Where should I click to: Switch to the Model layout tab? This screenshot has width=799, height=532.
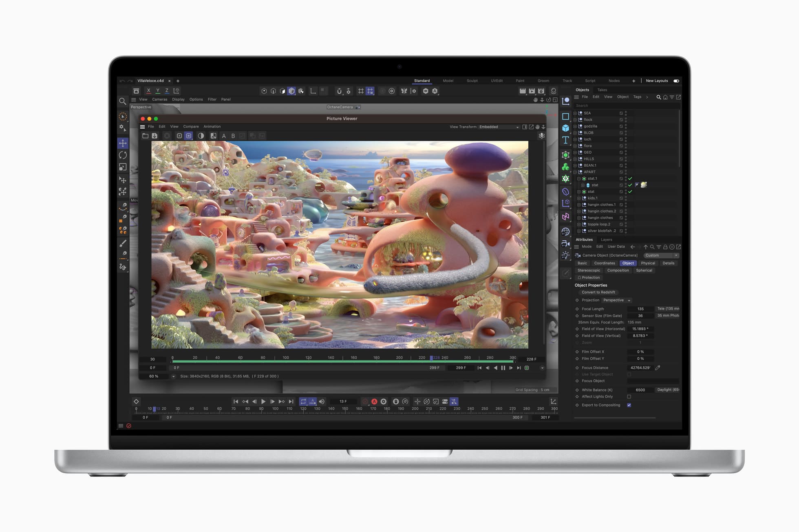(448, 81)
